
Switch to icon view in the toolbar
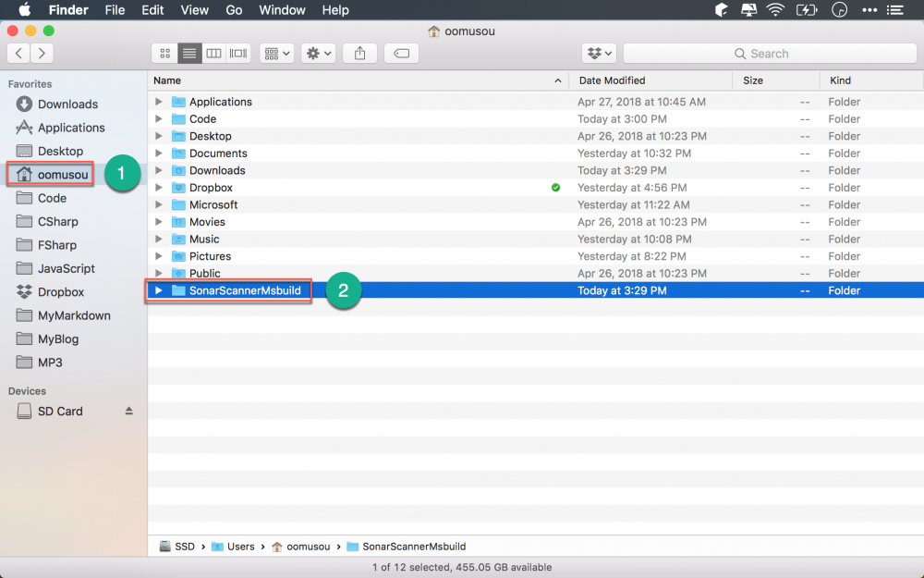click(164, 53)
